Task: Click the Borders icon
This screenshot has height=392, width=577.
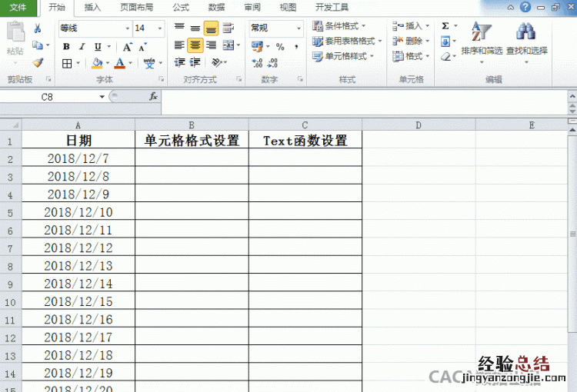Action: pyautogui.click(x=67, y=64)
